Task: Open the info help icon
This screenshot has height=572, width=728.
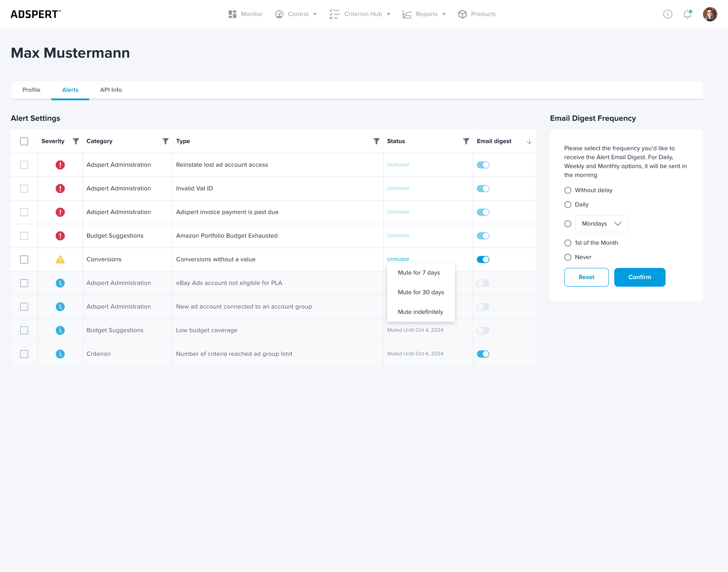Action: [x=667, y=14]
